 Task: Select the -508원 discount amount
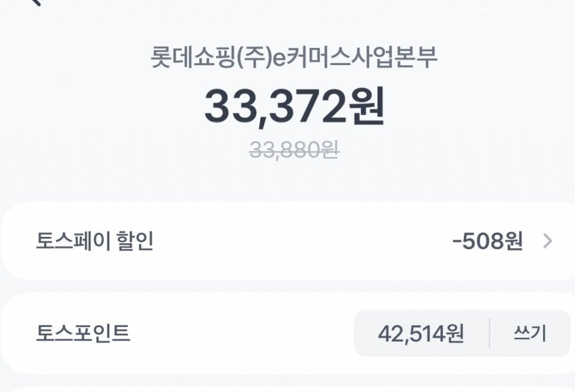point(487,241)
